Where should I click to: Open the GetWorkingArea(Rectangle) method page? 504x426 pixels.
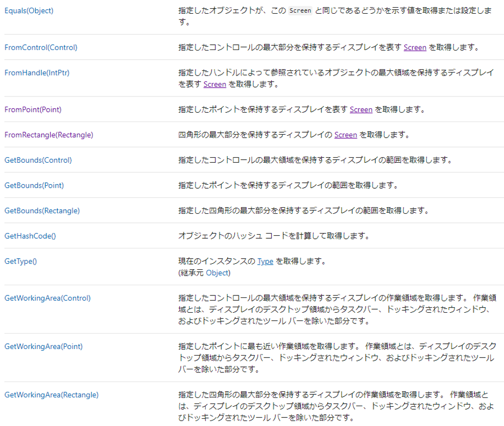(x=52, y=394)
